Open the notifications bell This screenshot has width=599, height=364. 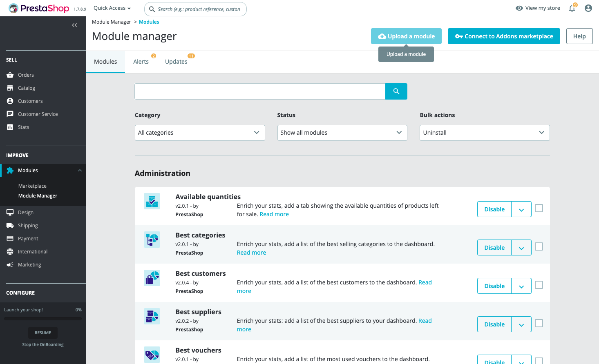tap(572, 8)
